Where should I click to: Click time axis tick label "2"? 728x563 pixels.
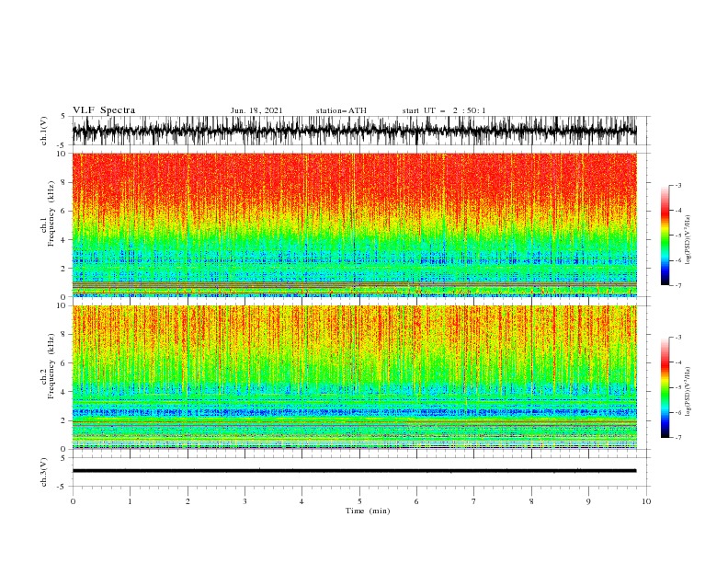[x=188, y=501]
